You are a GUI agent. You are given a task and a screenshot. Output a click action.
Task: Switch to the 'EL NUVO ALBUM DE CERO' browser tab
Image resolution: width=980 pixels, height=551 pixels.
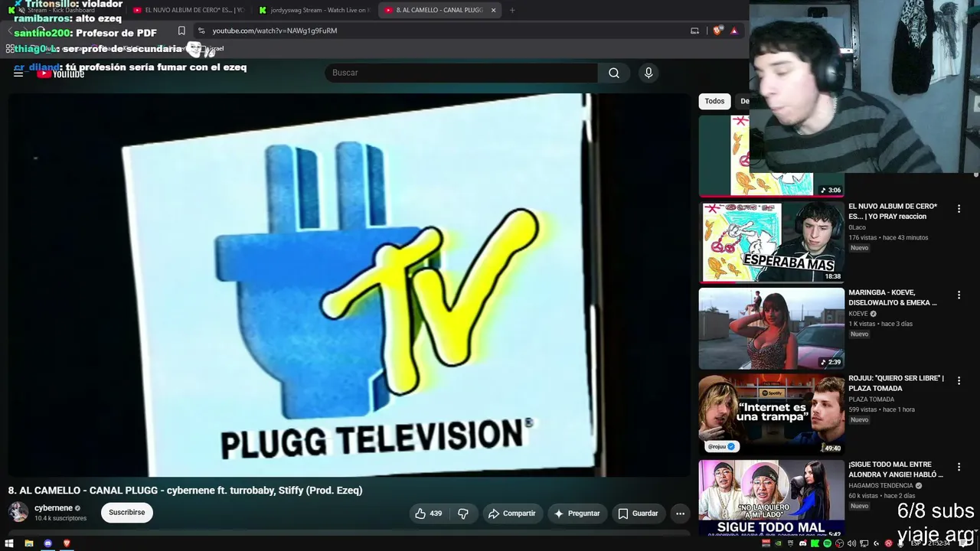click(x=188, y=10)
